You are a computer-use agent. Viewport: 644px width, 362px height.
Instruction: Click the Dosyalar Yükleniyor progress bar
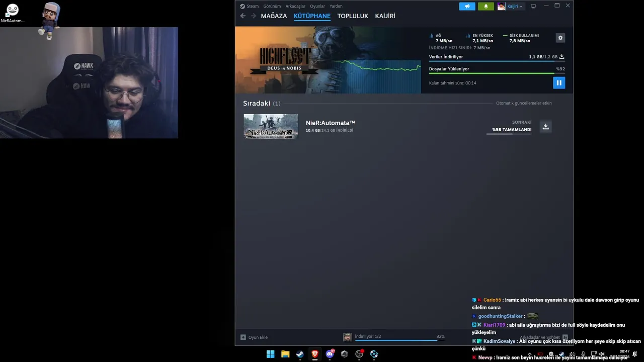497,73
